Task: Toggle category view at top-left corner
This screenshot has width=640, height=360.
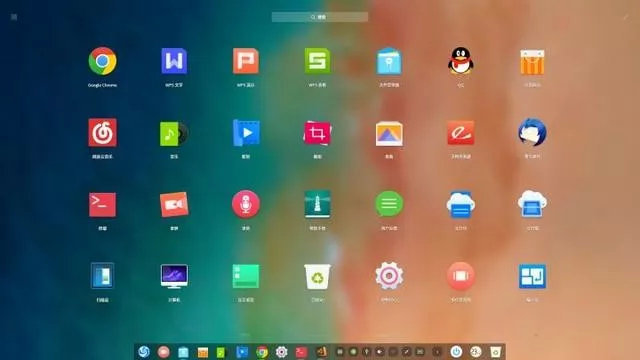Action: [14, 17]
